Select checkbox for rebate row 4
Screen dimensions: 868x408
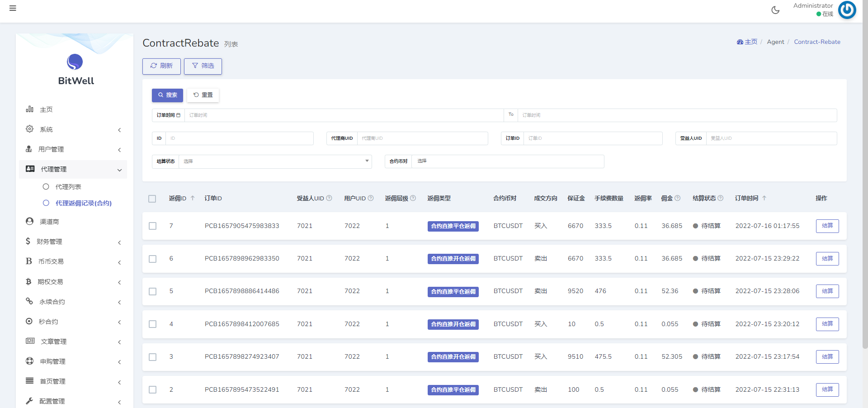point(153,324)
